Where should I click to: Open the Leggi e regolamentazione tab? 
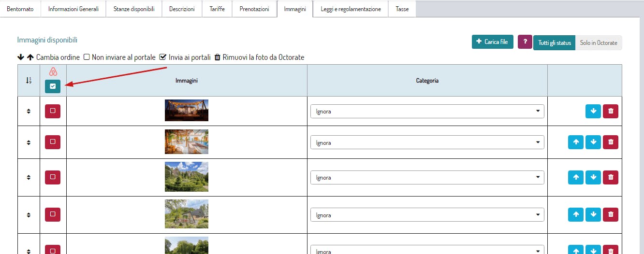click(x=351, y=9)
